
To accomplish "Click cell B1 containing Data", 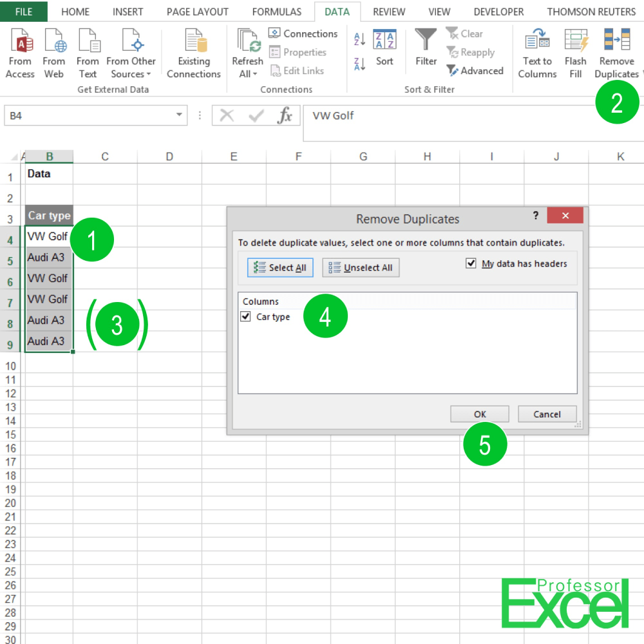I will (x=50, y=174).
